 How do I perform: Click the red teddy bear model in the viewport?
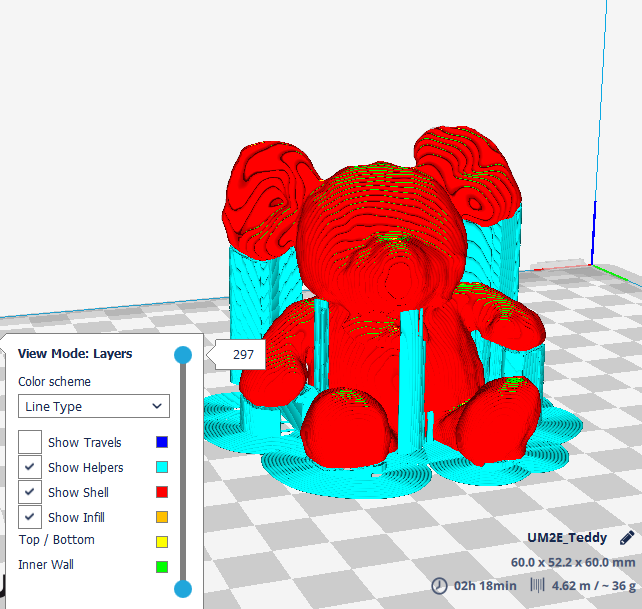pyautogui.click(x=383, y=295)
